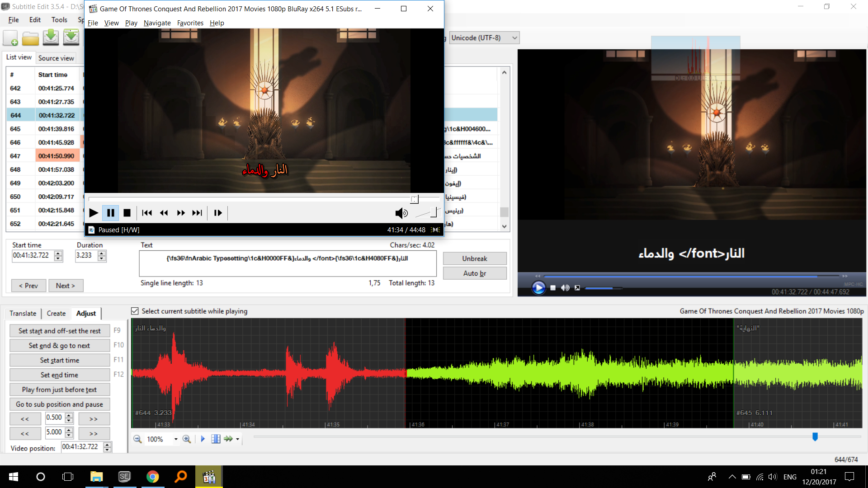
Task: Open the waveform zoom percentage dropdown
Action: (176, 439)
